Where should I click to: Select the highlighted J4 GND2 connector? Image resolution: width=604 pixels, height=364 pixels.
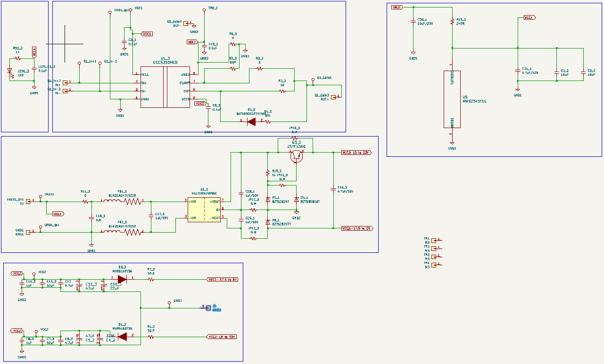pyautogui.click(x=208, y=307)
